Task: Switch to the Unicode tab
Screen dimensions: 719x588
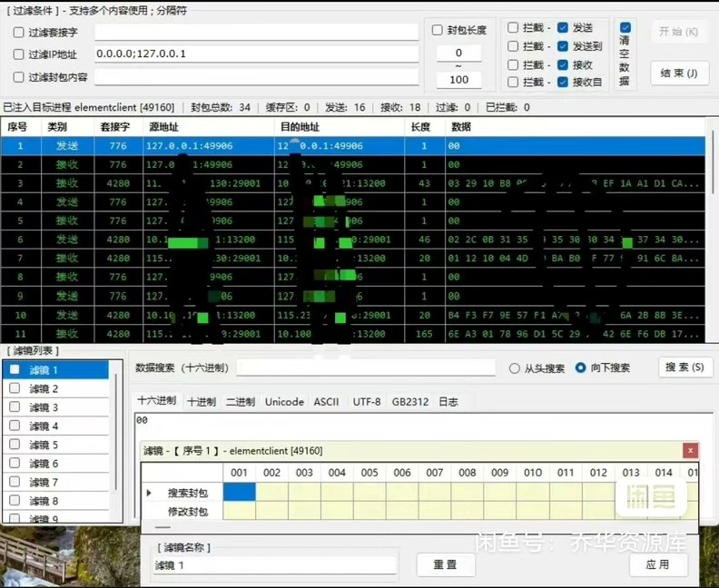Action: (284, 402)
